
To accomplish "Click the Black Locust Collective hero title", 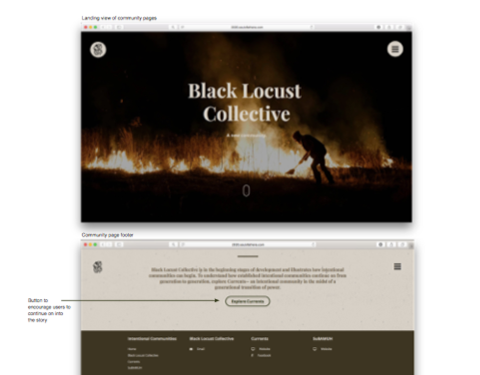I will click(245, 102).
